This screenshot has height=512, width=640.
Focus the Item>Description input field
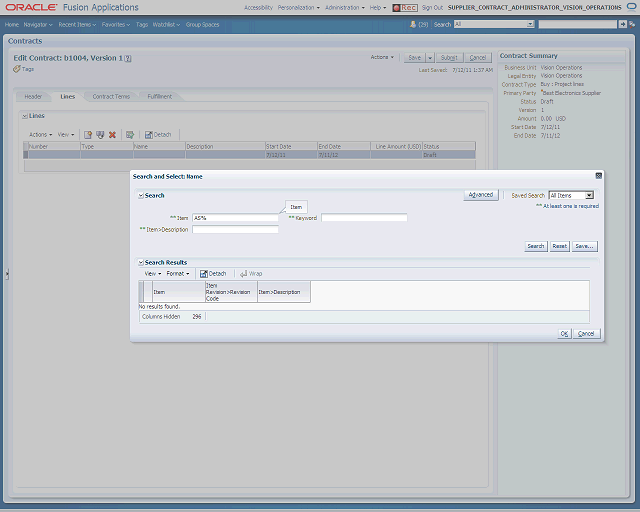coord(236,229)
